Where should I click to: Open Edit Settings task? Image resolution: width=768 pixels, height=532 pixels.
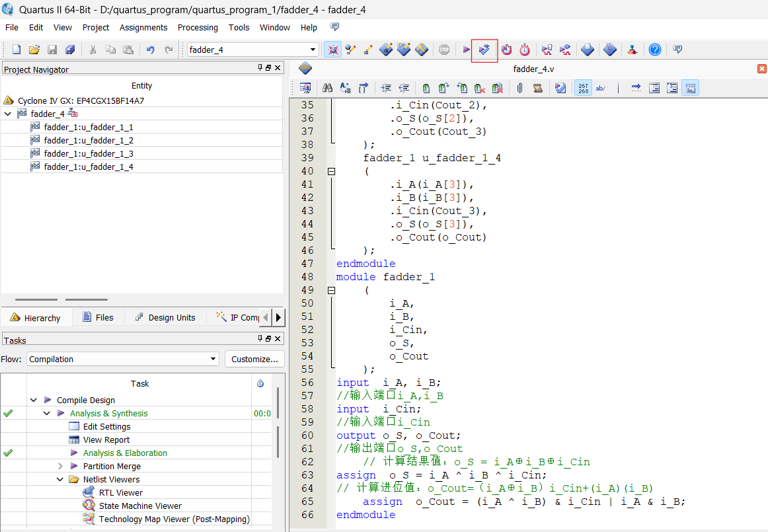(107, 426)
